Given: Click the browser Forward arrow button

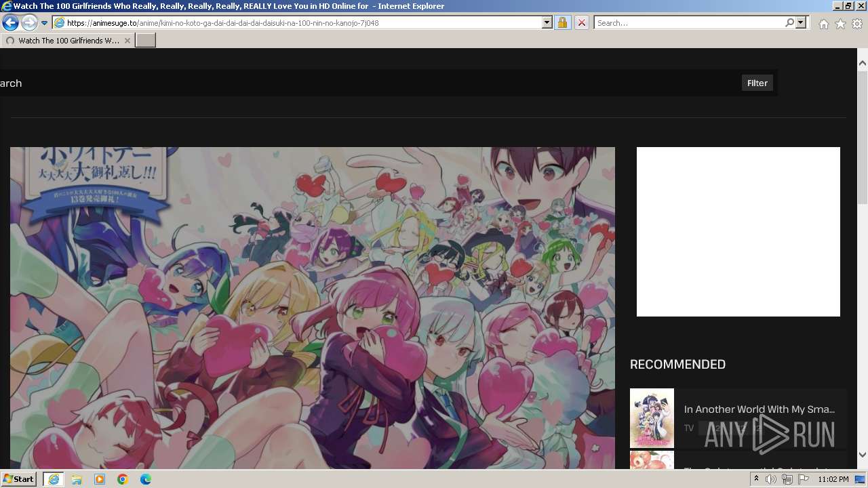Looking at the screenshot, I should coord(29,22).
